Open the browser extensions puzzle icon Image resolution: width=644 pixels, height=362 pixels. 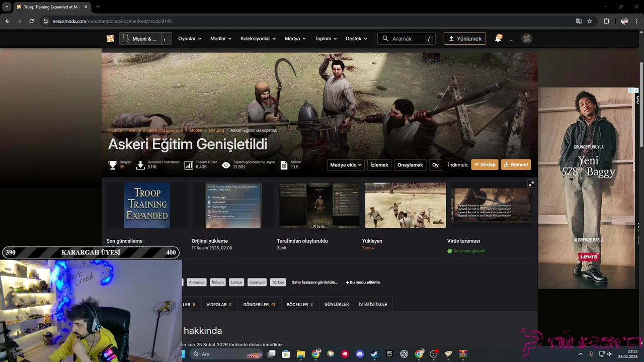click(x=606, y=21)
